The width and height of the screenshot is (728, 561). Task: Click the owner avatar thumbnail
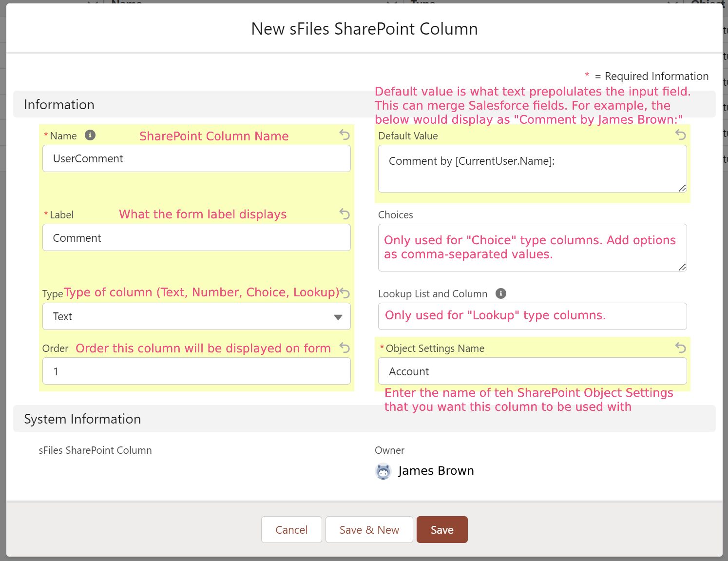[383, 471]
